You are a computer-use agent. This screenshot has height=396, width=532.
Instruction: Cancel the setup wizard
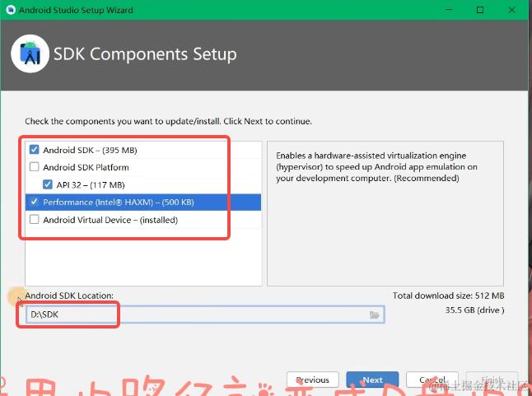click(x=432, y=380)
